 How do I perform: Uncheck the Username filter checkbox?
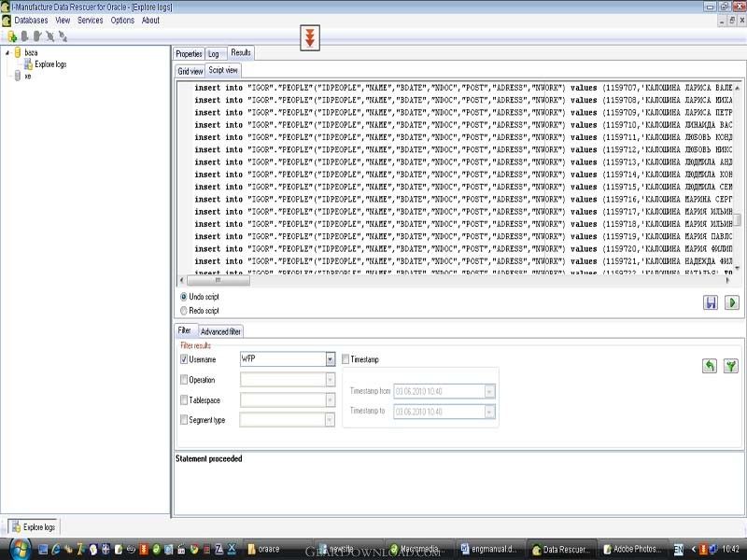coord(184,359)
